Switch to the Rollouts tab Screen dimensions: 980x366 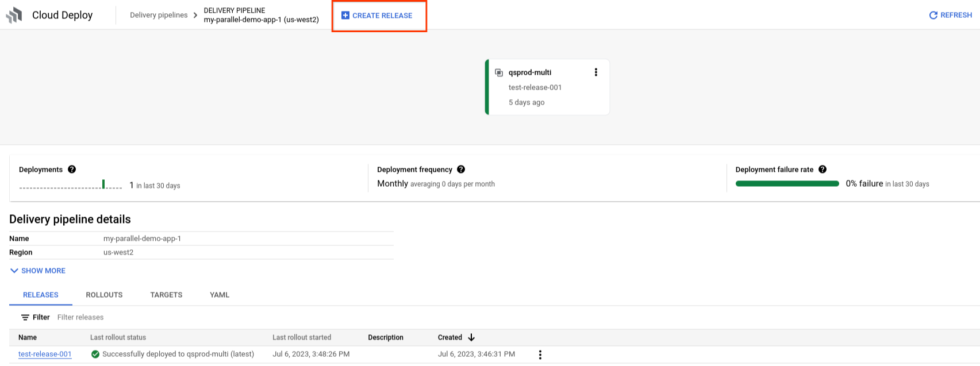[104, 295]
